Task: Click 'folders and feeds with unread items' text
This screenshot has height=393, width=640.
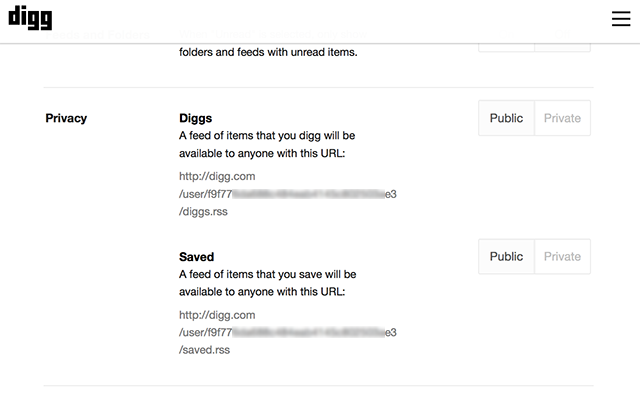Action: [268, 52]
